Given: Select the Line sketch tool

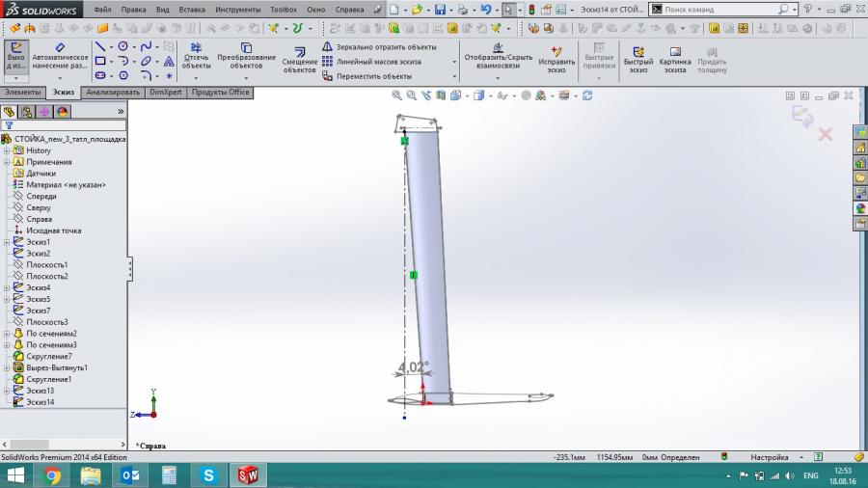Looking at the screenshot, I should coord(100,46).
